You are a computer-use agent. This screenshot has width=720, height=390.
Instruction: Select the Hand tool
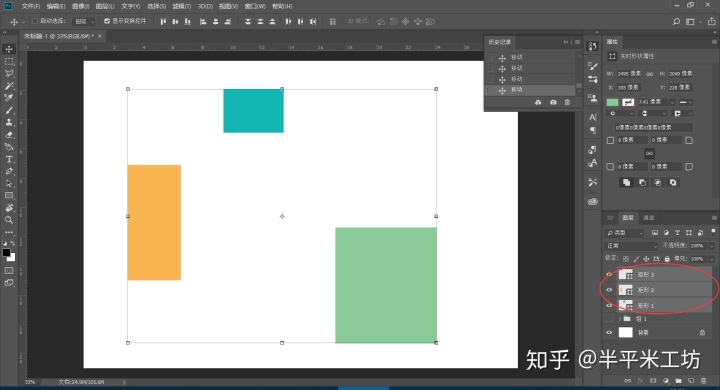(9, 208)
